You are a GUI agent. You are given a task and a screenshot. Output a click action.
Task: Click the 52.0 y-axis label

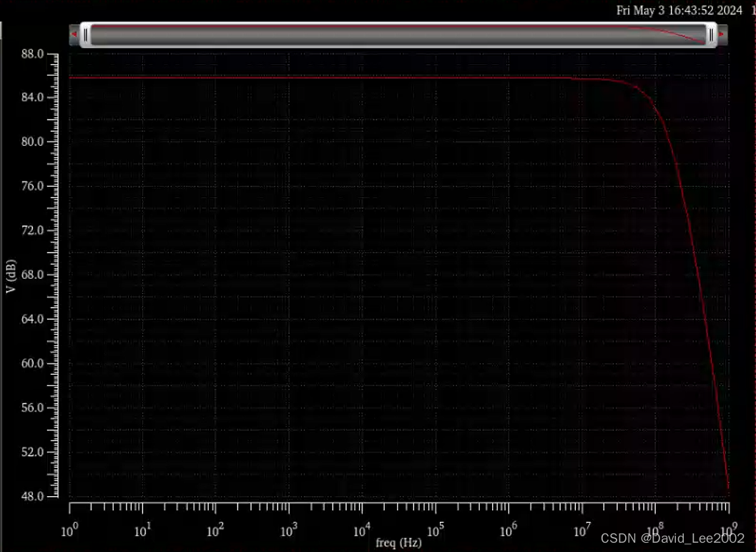pyautogui.click(x=32, y=452)
